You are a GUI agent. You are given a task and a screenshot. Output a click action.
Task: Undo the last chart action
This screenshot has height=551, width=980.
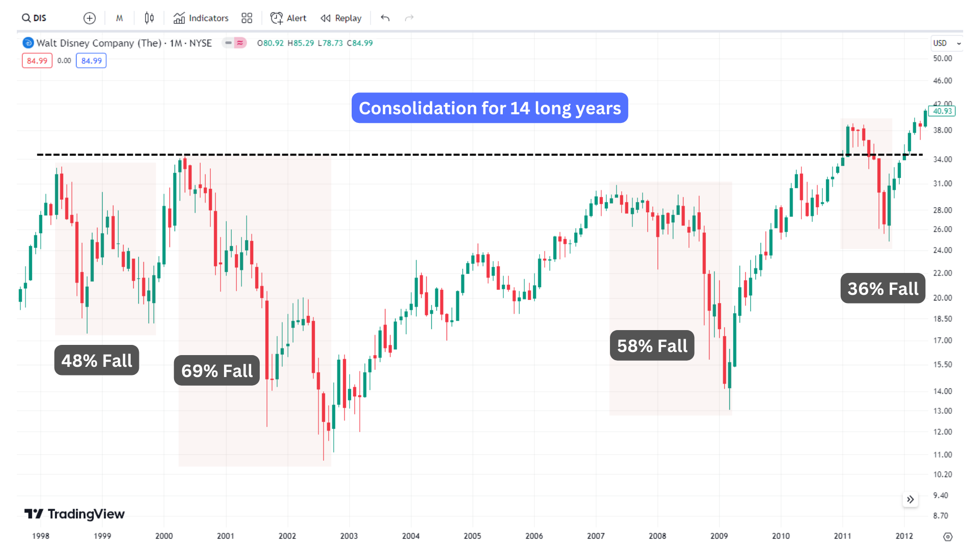384,18
